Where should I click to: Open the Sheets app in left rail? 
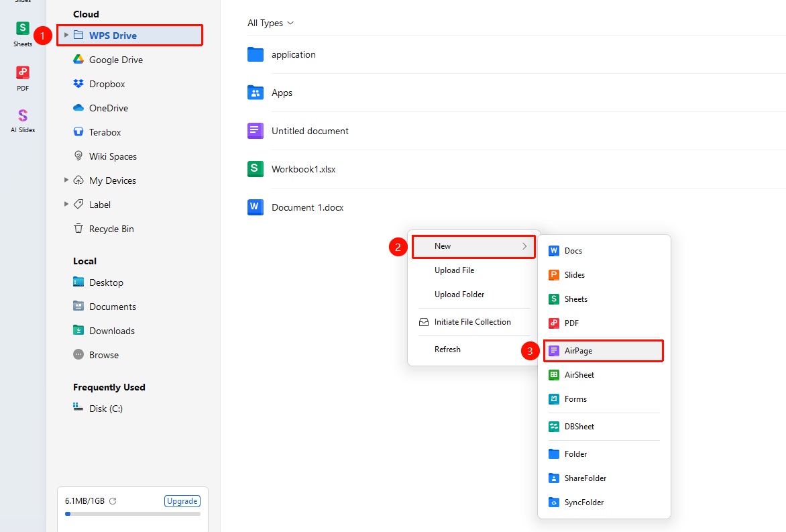[23, 34]
